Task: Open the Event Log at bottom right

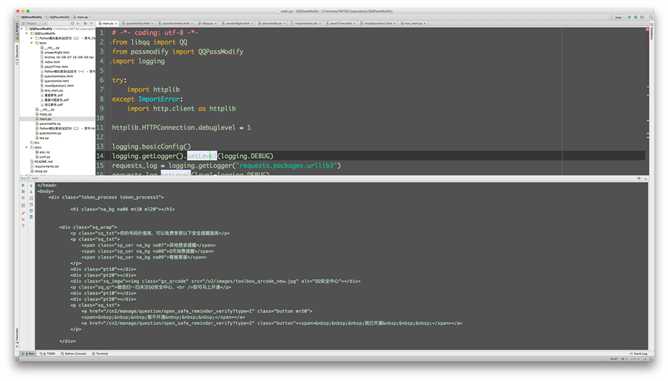Action: 639,354
